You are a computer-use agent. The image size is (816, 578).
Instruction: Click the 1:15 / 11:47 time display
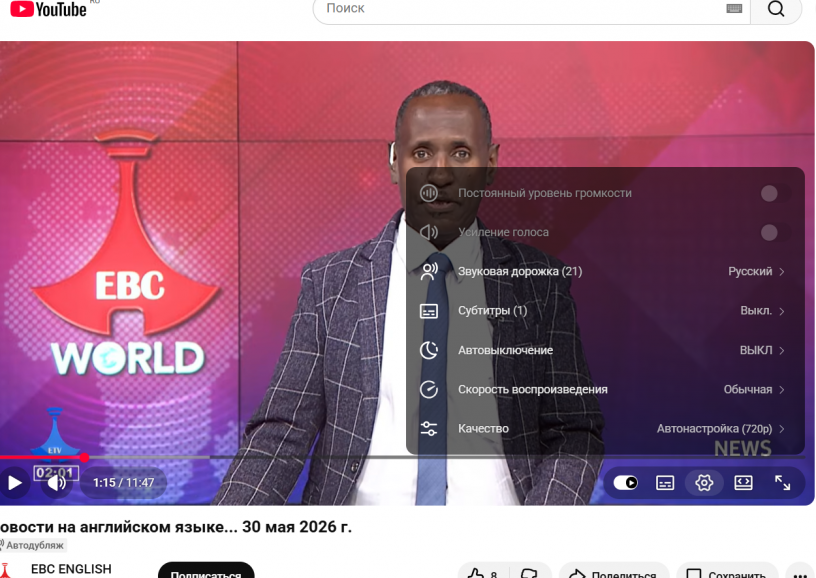(123, 483)
